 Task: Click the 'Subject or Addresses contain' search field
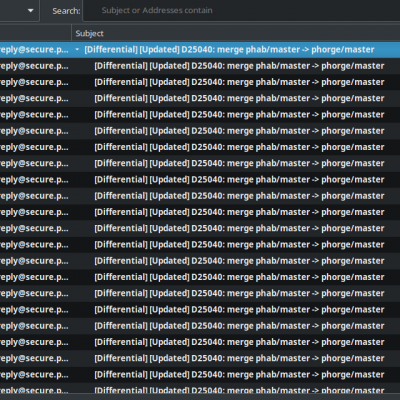(x=241, y=11)
